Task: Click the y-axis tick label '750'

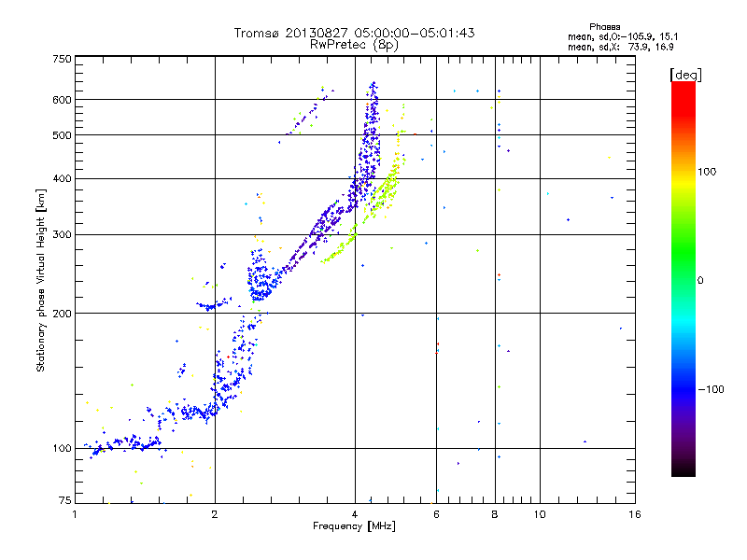Action: pos(63,59)
